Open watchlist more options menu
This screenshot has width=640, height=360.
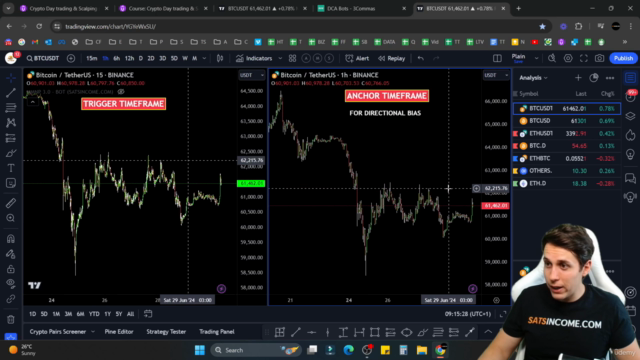(610, 78)
